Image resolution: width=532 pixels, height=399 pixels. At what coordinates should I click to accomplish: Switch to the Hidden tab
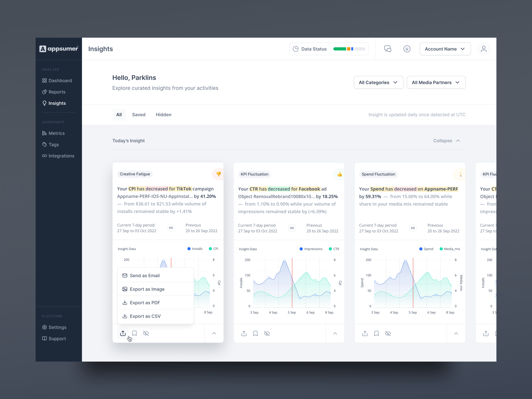tap(163, 115)
